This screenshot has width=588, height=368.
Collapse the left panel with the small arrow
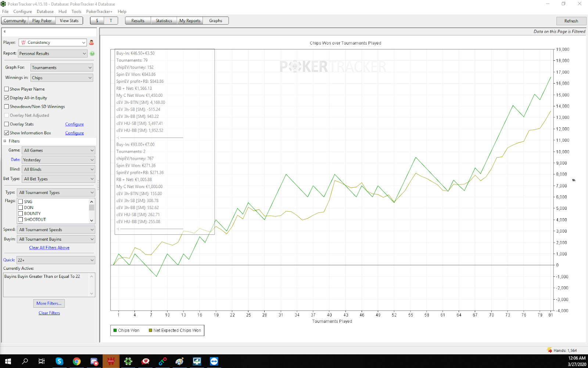[4, 32]
